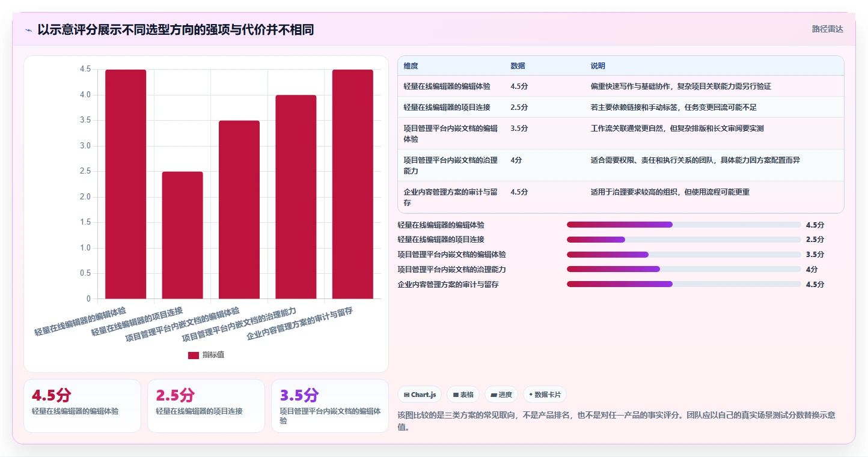868x457 pixels.
Task: Select the title 以示意评分展示不同选型方向的强项与代价并不相同
Action: (176, 29)
